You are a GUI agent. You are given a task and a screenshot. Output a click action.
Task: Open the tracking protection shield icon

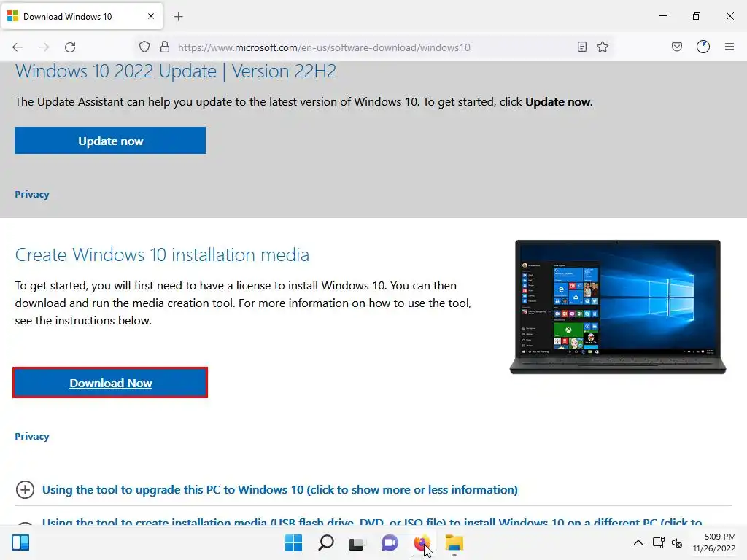(144, 47)
